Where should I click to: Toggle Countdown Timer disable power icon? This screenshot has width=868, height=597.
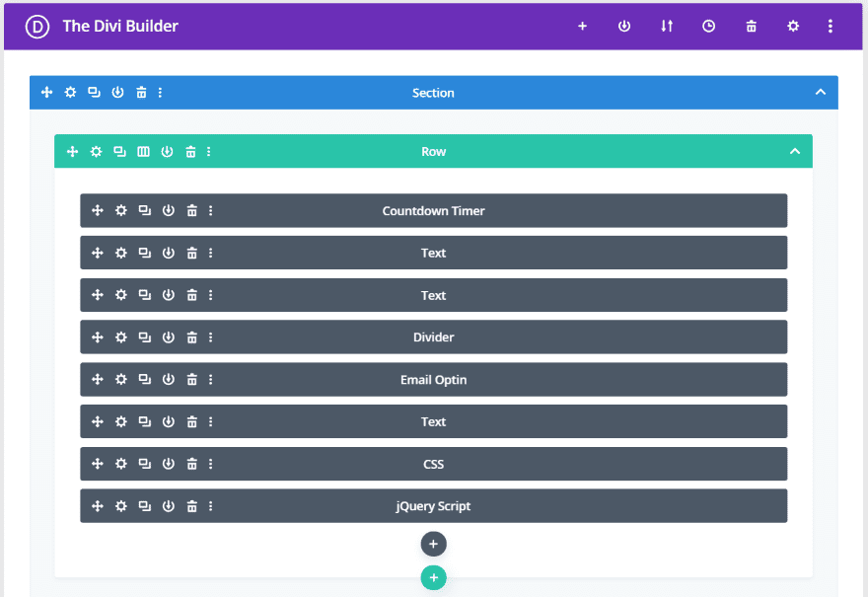[169, 210]
